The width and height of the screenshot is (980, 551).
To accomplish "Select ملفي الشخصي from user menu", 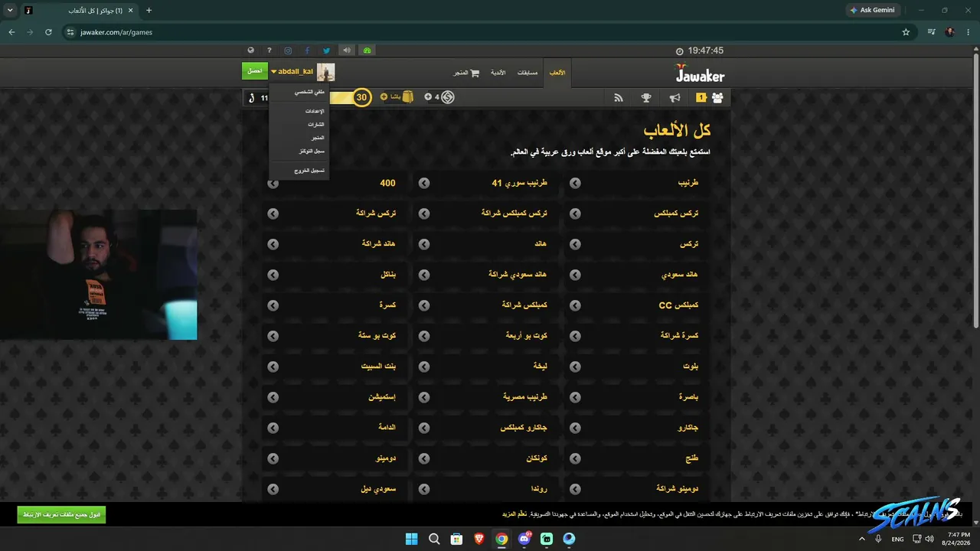I will pyautogui.click(x=310, y=92).
